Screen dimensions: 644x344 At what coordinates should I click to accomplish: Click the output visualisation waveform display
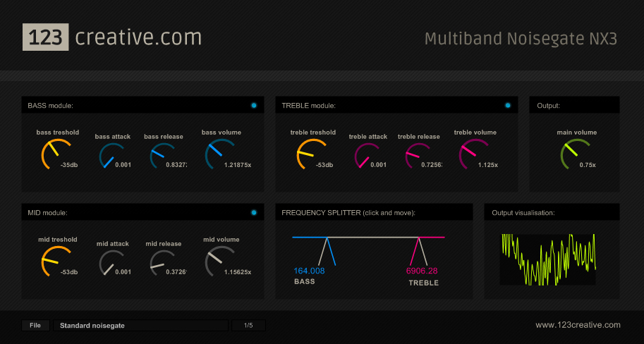(x=548, y=259)
